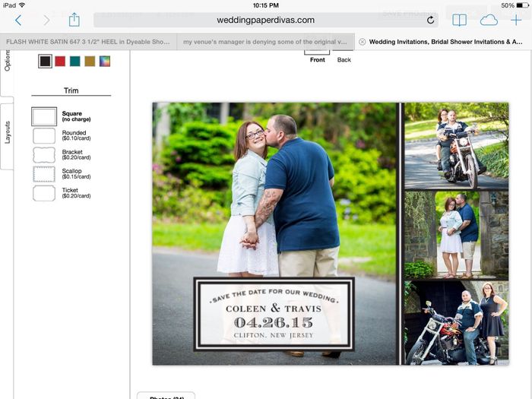The height and width of the screenshot is (399, 532).
Task: Select the Square trim option
Action: tap(44, 116)
